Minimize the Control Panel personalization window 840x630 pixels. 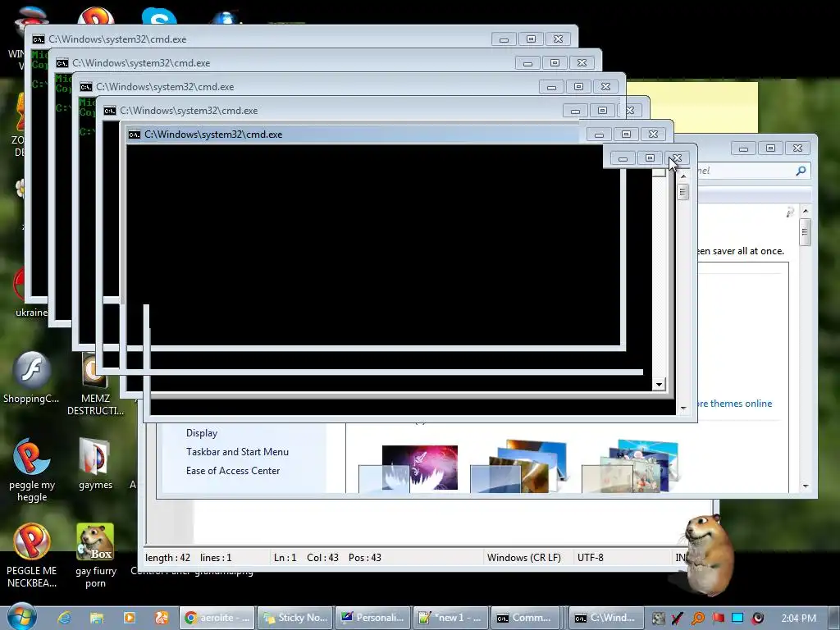(743, 148)
